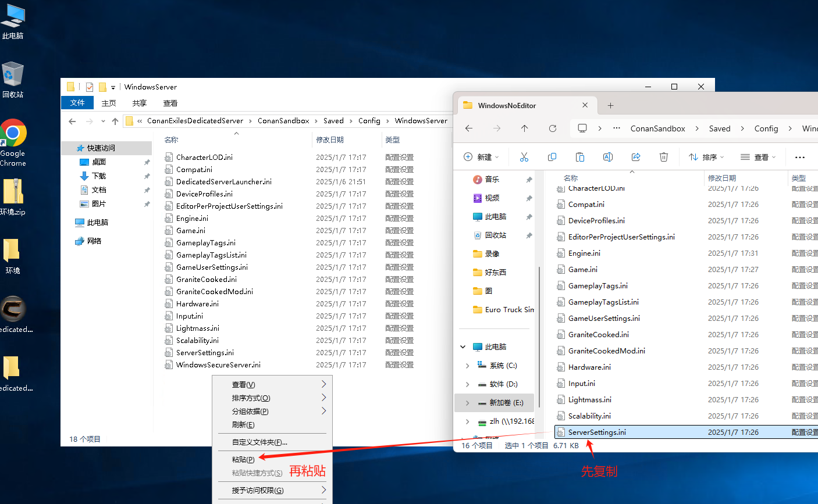Open the 共享 ribbon tab
The width and height of the screenshot is (818, 504).
140,103
